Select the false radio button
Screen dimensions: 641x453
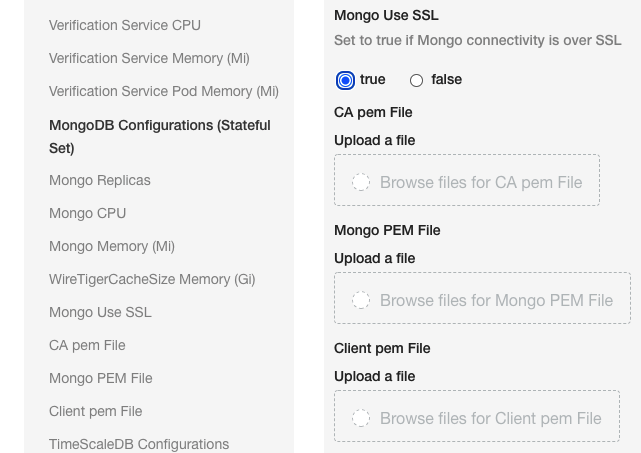coord(416,80)
